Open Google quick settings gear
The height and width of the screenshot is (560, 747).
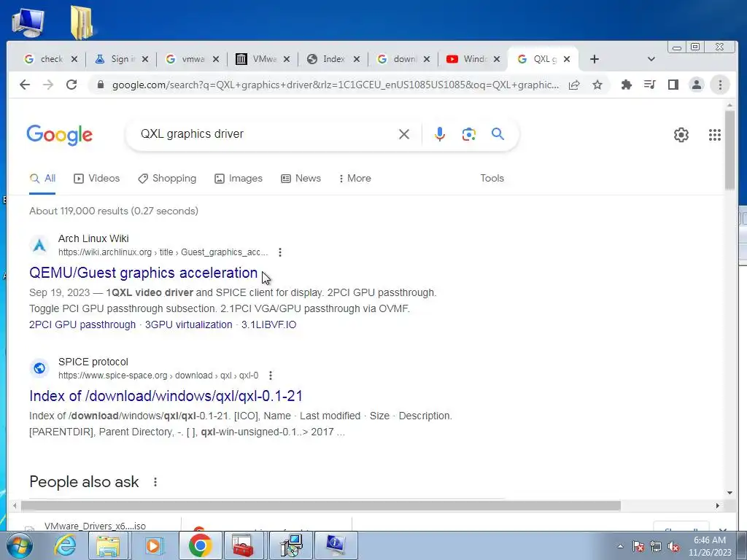click(x=681, y=135)
